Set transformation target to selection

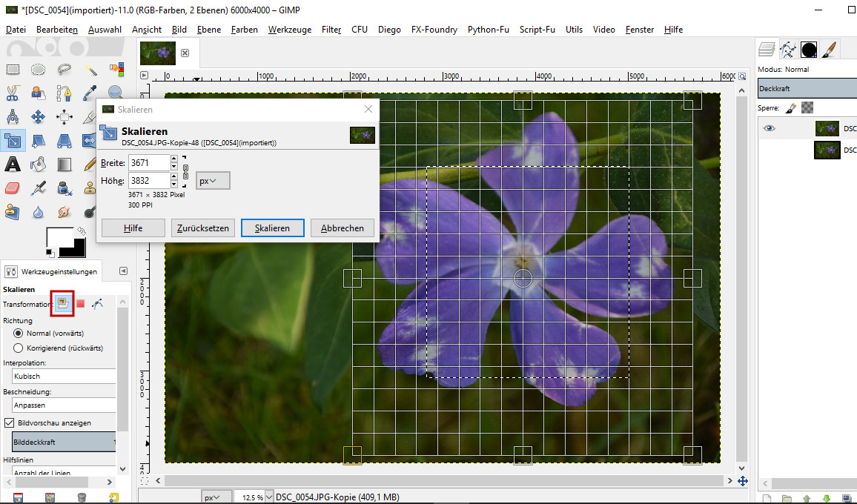(x=80, y=304)
